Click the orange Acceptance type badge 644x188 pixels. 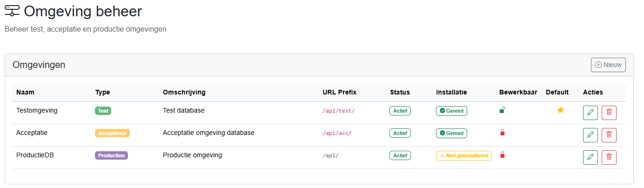[x=112, y=133]
